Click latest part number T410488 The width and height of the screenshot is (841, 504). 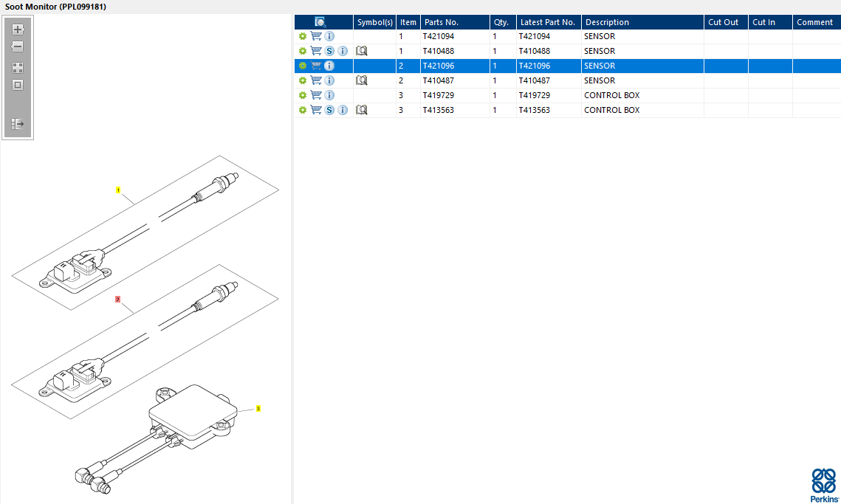click(534, 51)
